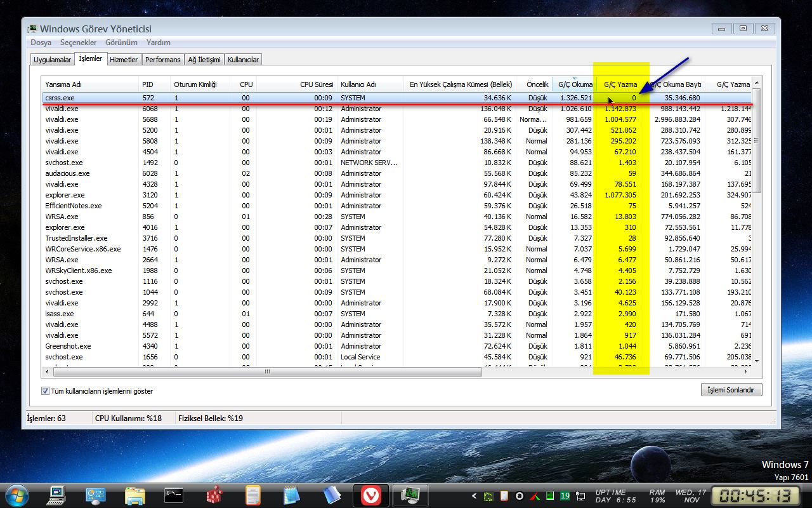812x508 pixels.
Task: Click the horizontal scrollbar thumb
Action: 267,371
